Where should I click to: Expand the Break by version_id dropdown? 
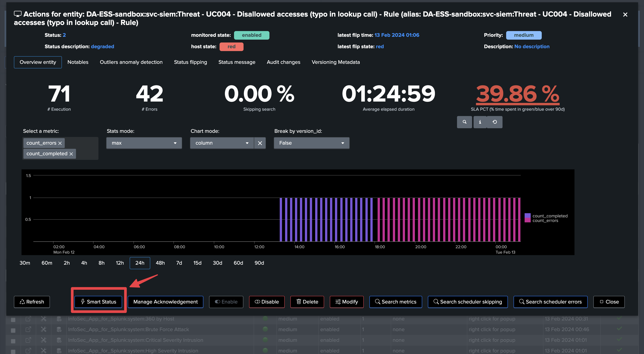tap(311, 143)
